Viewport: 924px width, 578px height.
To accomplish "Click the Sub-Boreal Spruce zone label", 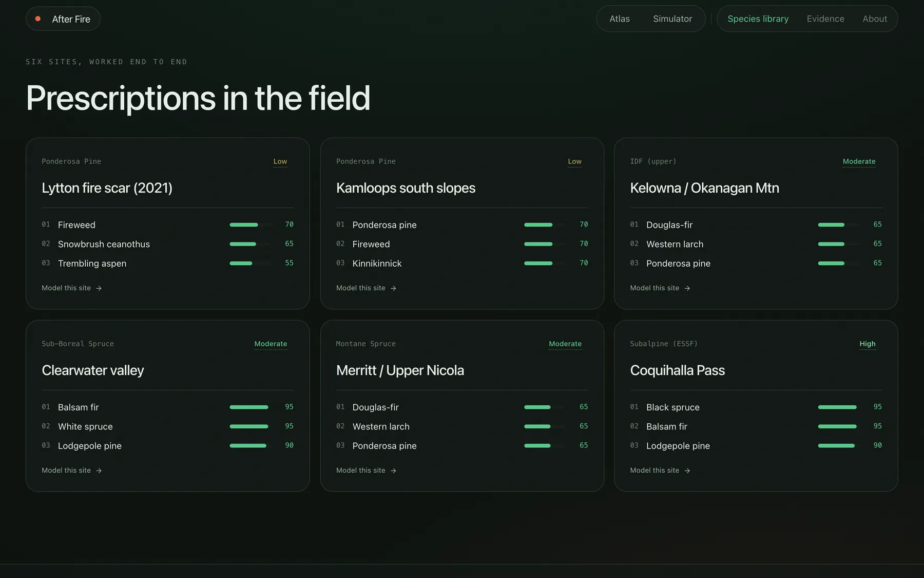I will 78,344.
